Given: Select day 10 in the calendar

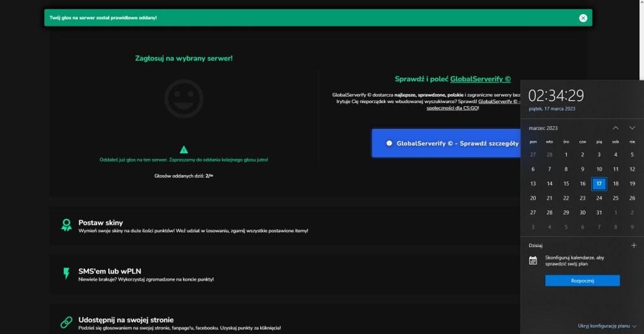Looking at the screenshot, I should (599, 169).
